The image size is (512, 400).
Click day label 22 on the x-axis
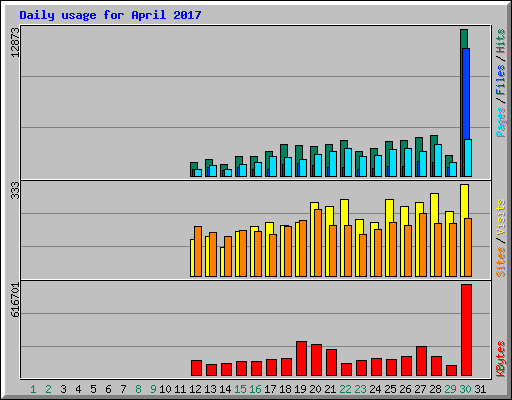(x=345, y=389)
